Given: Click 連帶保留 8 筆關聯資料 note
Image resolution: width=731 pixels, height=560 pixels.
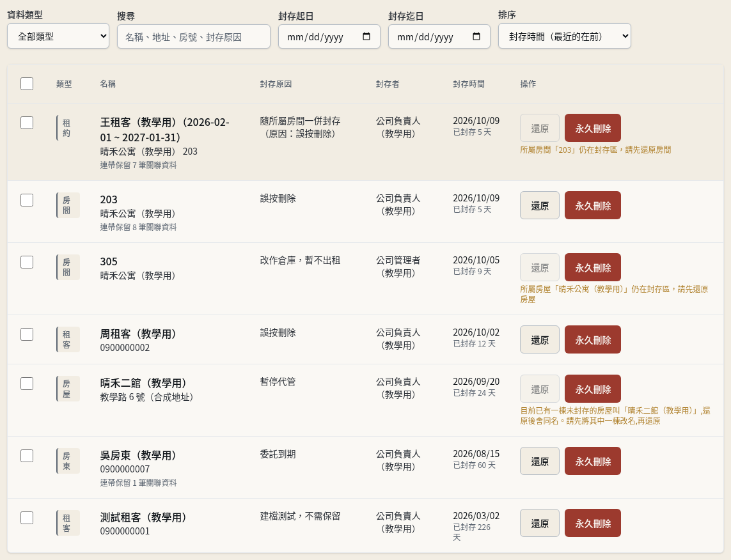Looking at the screenshot, I should (138, 227).
